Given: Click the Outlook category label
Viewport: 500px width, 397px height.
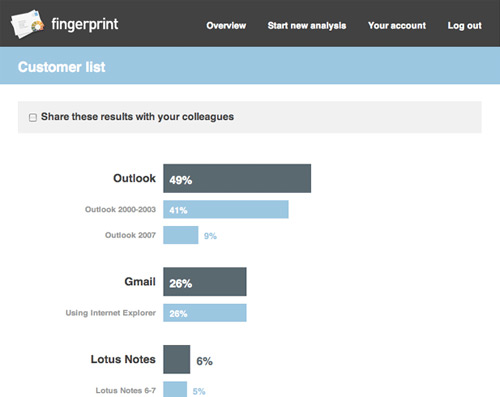Looking at the screenshot, I should click(134, 178).
